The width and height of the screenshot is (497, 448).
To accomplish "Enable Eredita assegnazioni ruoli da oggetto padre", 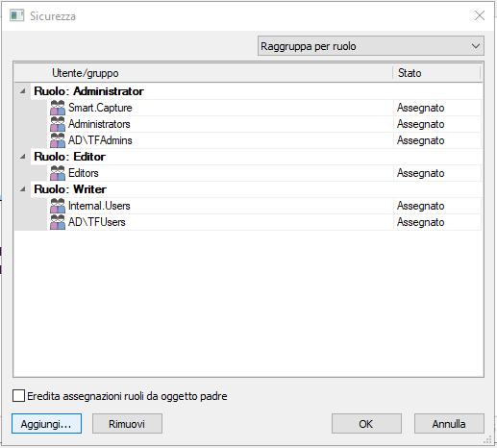I will 18,395.
